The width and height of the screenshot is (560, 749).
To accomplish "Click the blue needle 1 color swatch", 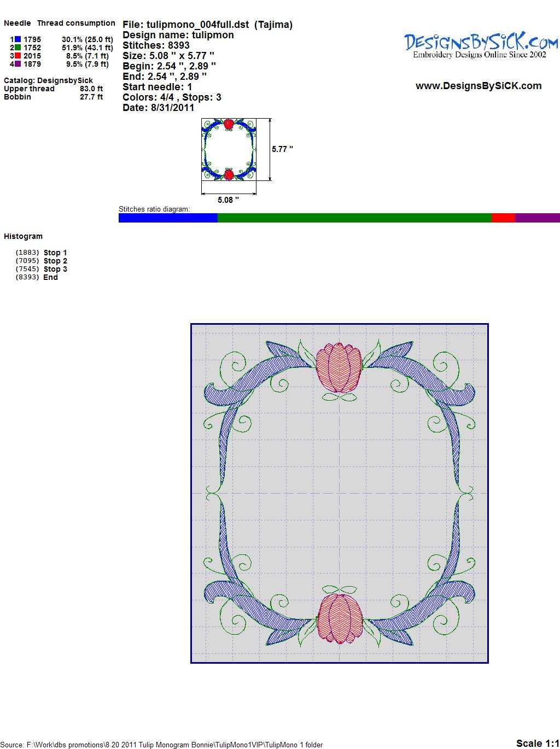I will 18,39.
